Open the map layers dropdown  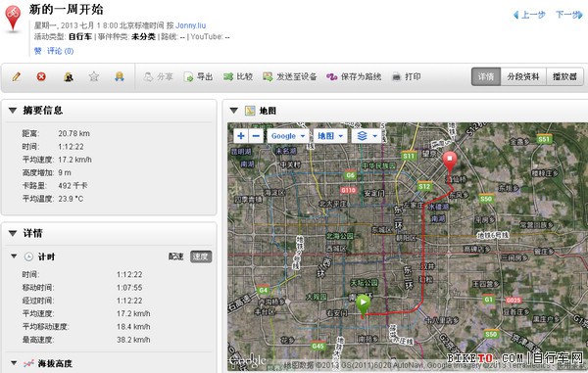coord(367,136)
